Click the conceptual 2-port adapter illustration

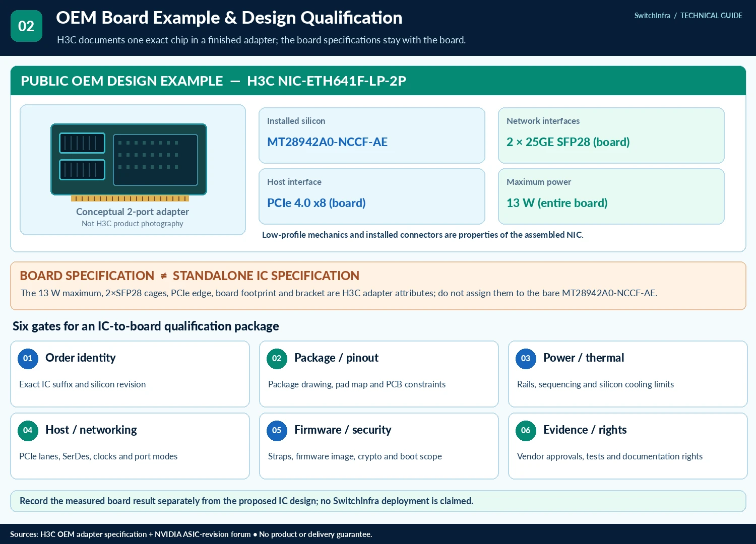click(129, 163)
